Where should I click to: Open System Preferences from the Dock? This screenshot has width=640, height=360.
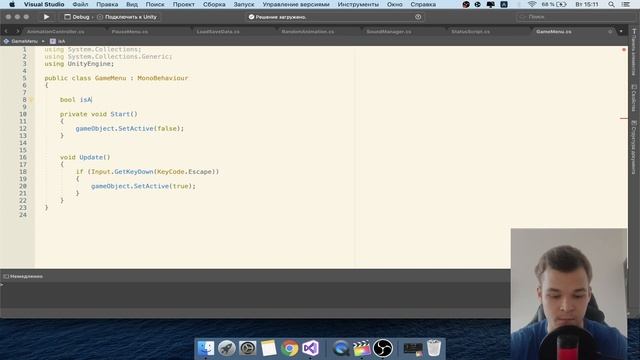tap(247, 349)
